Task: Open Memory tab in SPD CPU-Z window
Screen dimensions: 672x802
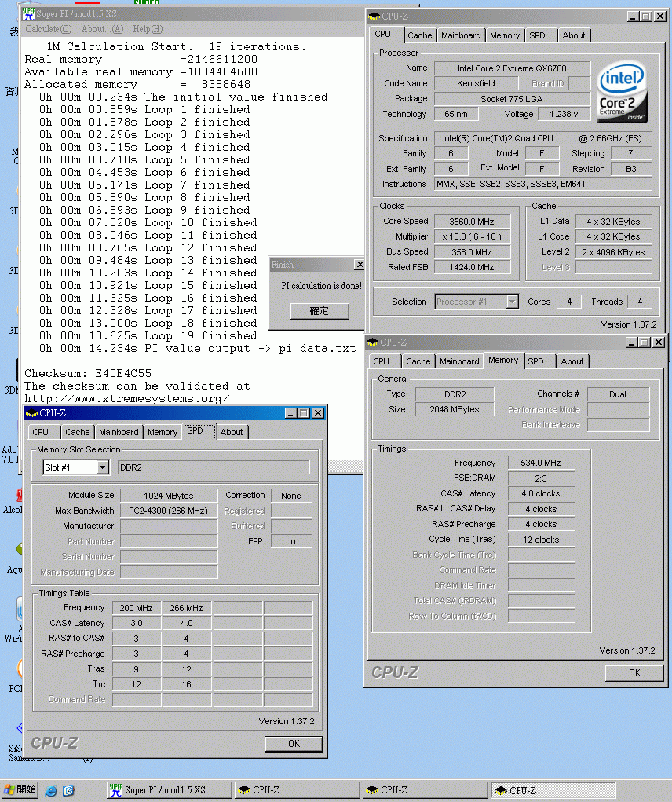Action: (x=162, y=432)
